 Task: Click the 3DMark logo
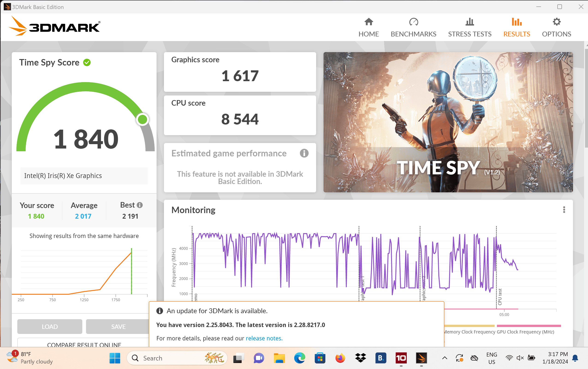click(x=54, y=26)
